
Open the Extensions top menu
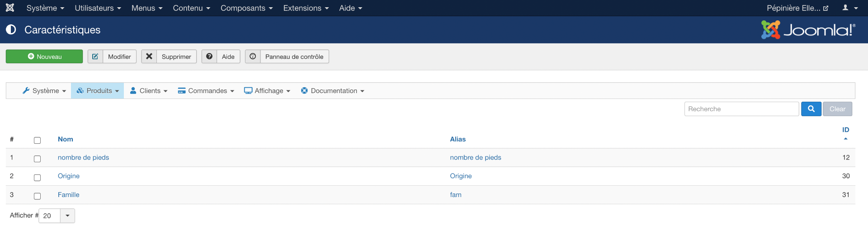tap(306, 8)
